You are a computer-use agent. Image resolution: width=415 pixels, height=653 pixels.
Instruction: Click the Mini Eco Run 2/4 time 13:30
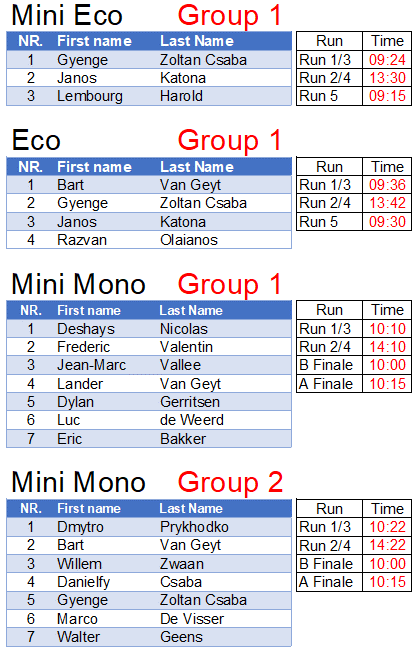(387, 78)
